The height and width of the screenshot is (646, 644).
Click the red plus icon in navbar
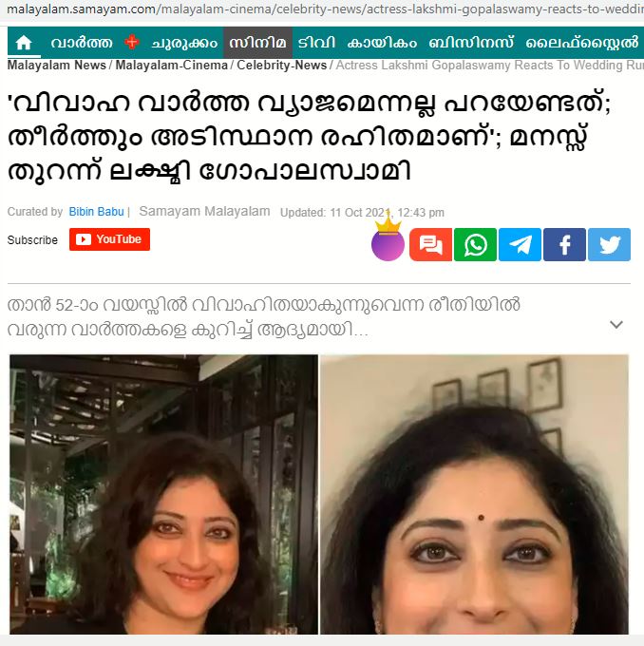[132, 42]
